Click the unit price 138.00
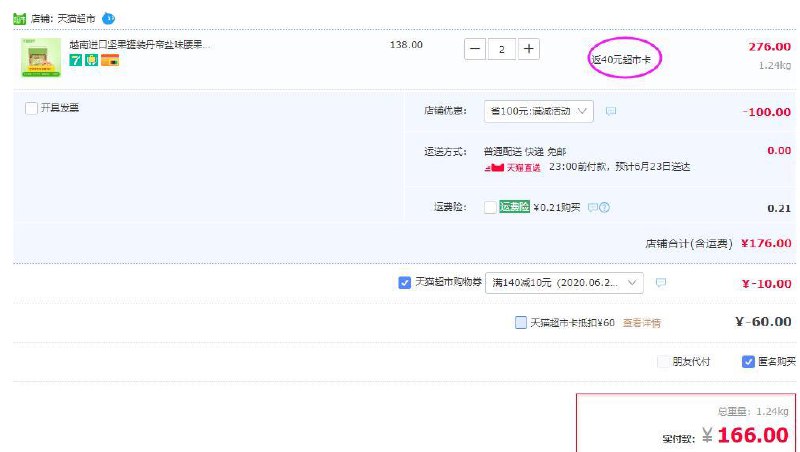Image resolution: width=800 pixels, height=452 pixels. (406, 44)
